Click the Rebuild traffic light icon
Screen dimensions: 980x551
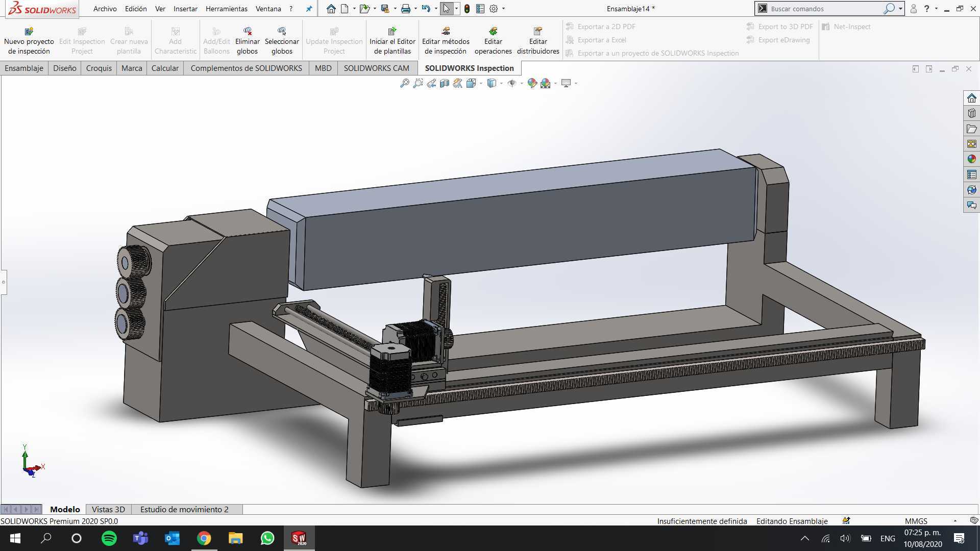point(467,9)
